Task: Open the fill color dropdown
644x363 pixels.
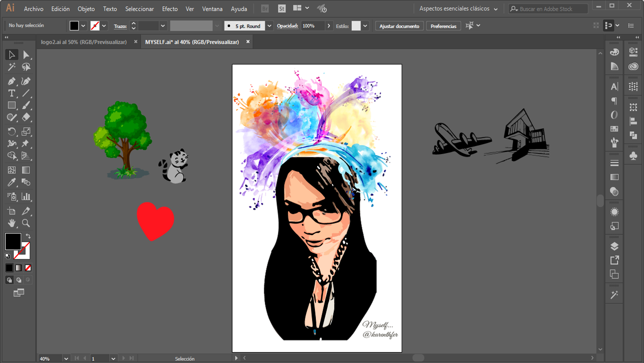Action: (x=83, y=26)
